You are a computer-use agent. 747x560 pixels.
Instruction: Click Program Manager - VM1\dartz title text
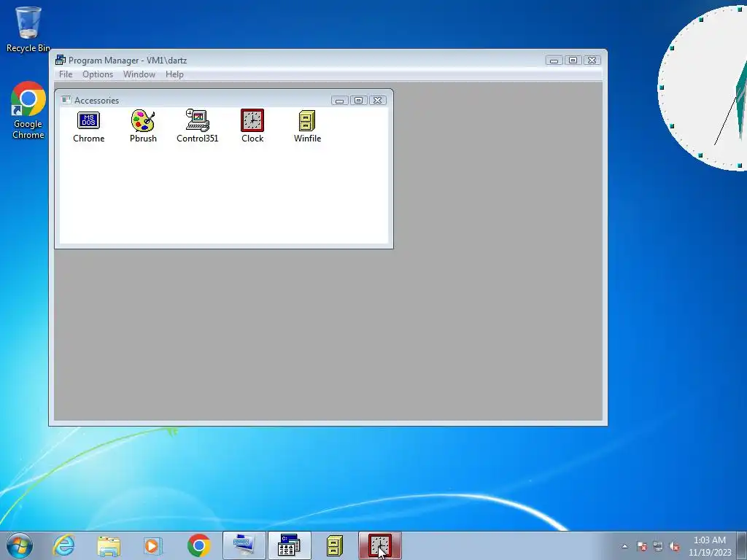coord(128,61)
